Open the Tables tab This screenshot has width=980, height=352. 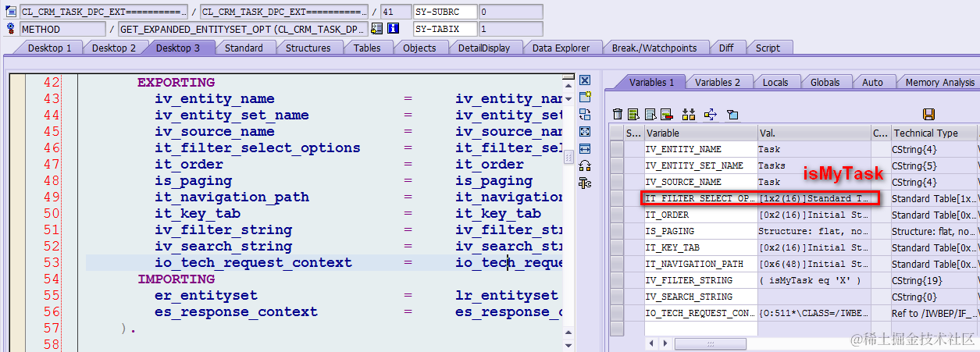367,48
